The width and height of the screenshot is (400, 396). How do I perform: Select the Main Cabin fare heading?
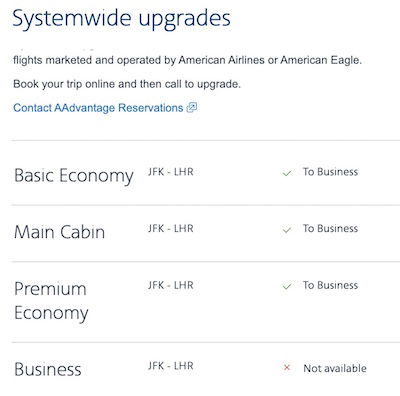[x=60, y=232]
